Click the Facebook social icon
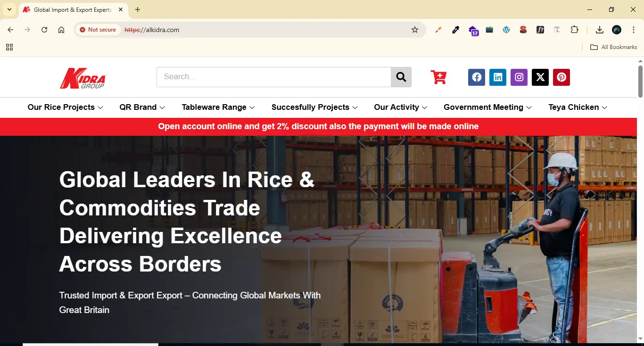The width and height of the screenshot is (644, 346). coord(476,77)
